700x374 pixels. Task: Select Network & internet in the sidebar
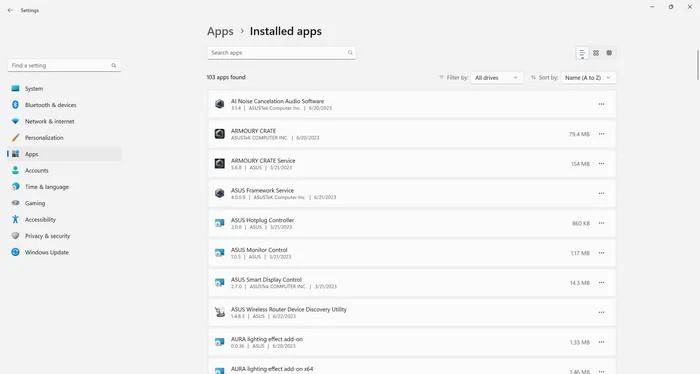64,121
